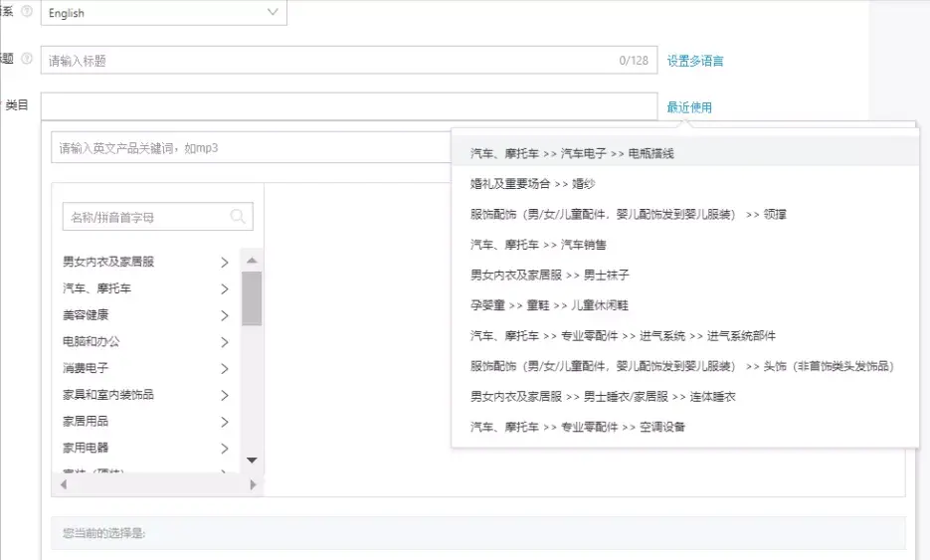Click the horizontal scroll left arrow
The width and height of the screenshot is (930, 560).
(x=64, y=484)
